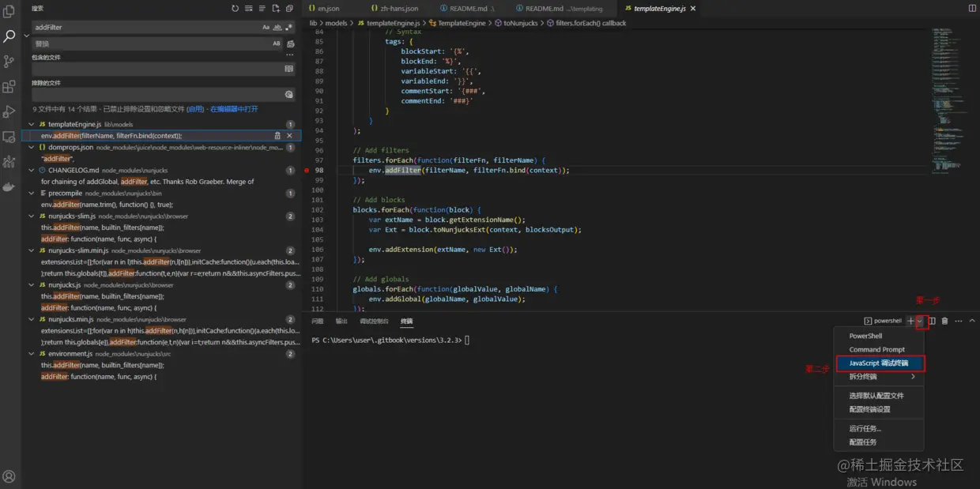
Task: Click the 在编辑器中打开 link
Action: (234, 109)
